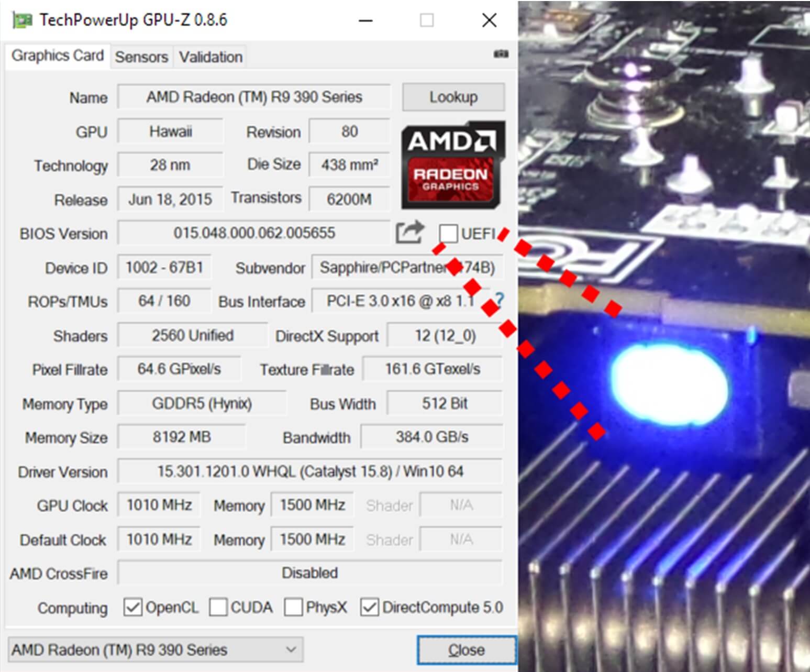The image size is (810, 672).
Task: Click the GPU Clock value field
Action: [159, 505]
